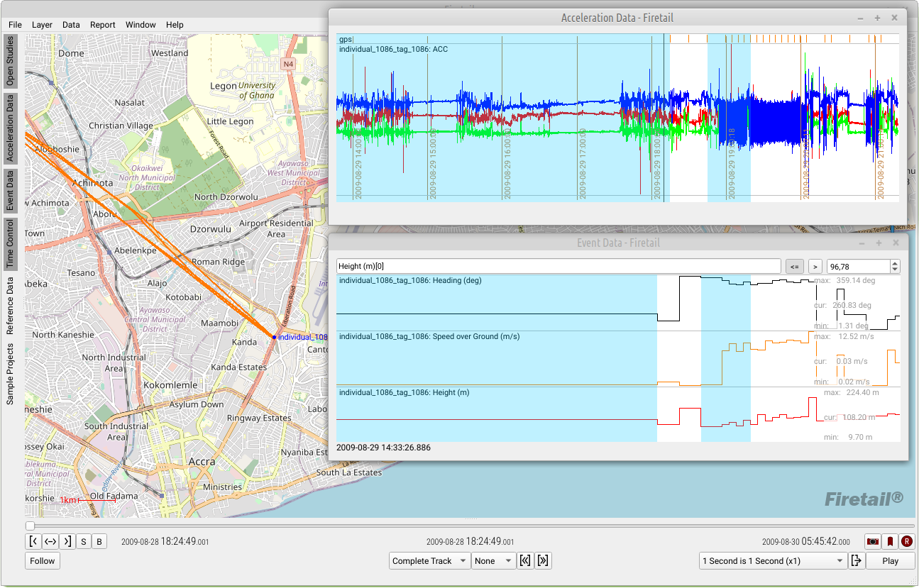The height and width of the screenshot is (588, 919).
Task: Click the Accra city label on map
Action: coord(202,462)
